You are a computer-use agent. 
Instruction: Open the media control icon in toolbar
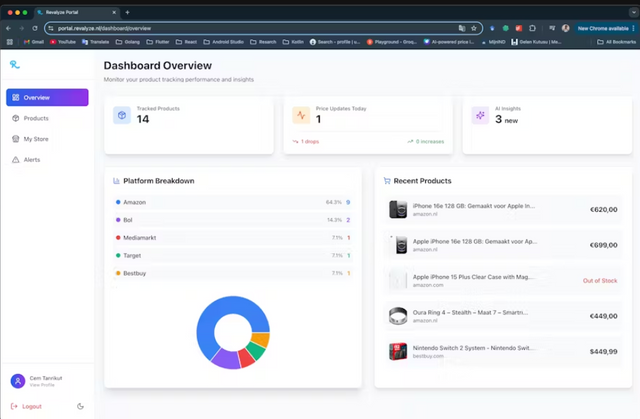[x=552, y=28]
